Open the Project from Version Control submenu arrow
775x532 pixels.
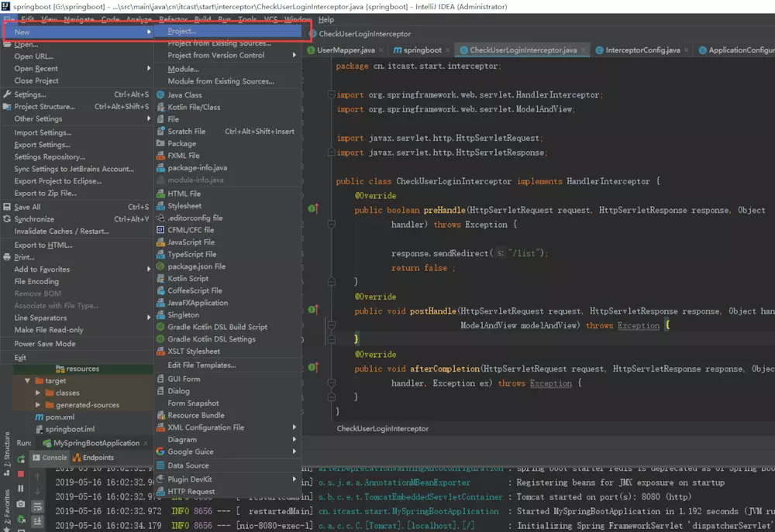click(294, 55)
